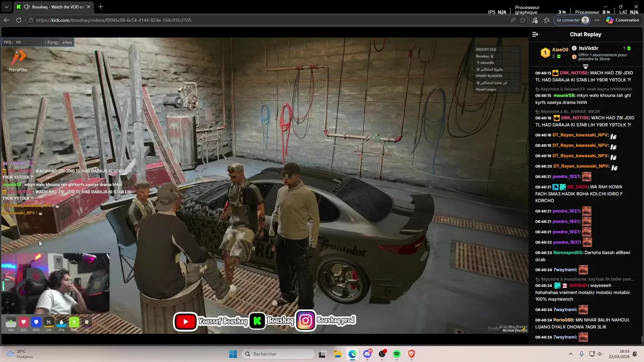Open browser settings and more menu

click(597, 20)
